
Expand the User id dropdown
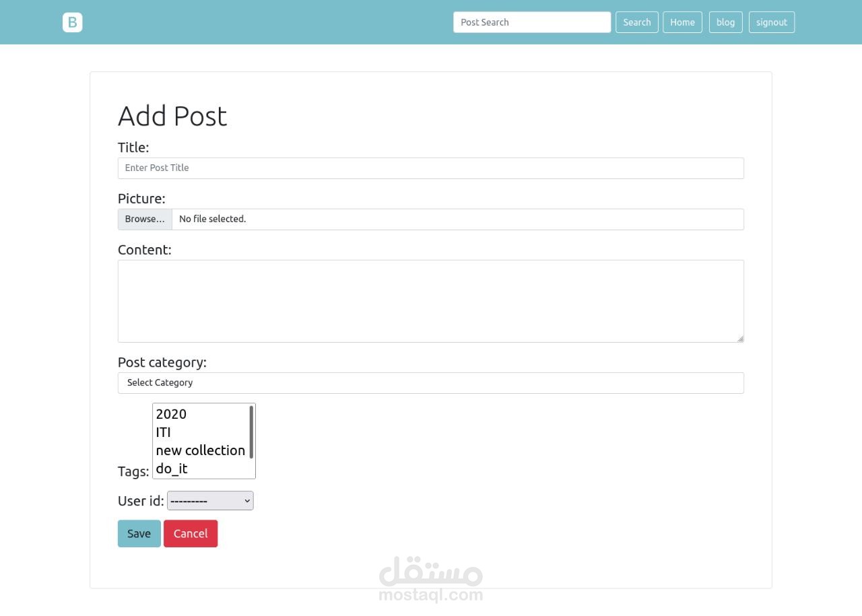210,501
